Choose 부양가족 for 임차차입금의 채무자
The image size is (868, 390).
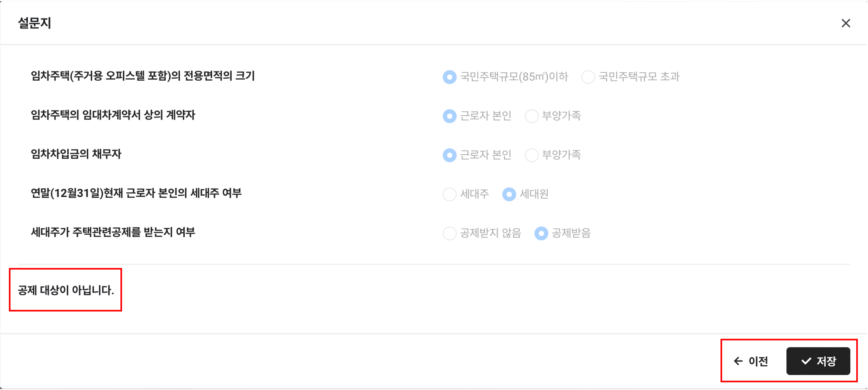pyautogui.click(x=531, y=155)
